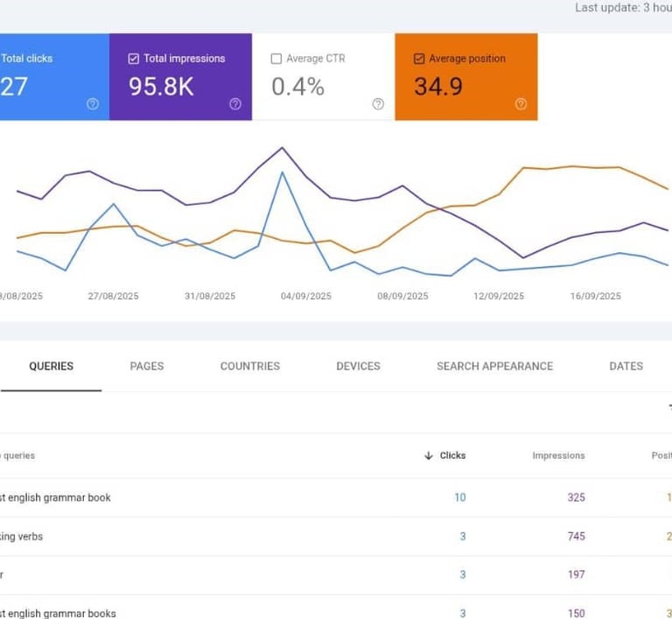The height and width of the screenshot is (619, 672).
Task: Select the QUERIES tab
Action: pyautogui.click(x=51, y=366)
